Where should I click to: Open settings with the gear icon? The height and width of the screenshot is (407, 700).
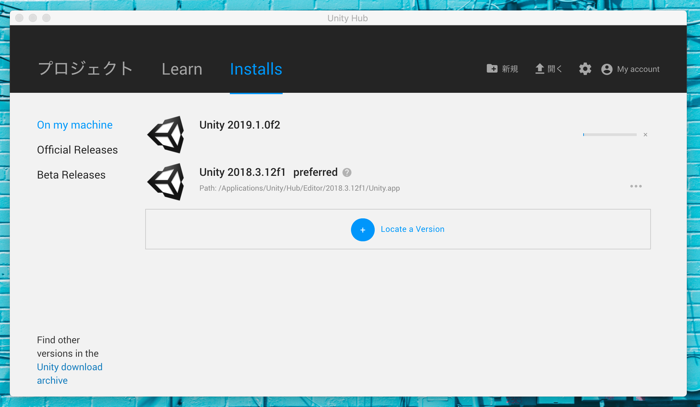585,69
